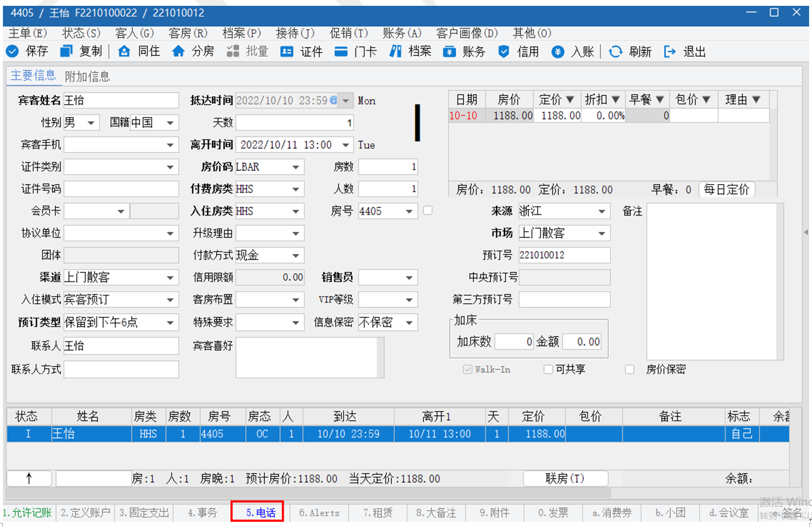Open the 房号 4405 dropdown
812x527 pixels.
[x=409, y=211]
